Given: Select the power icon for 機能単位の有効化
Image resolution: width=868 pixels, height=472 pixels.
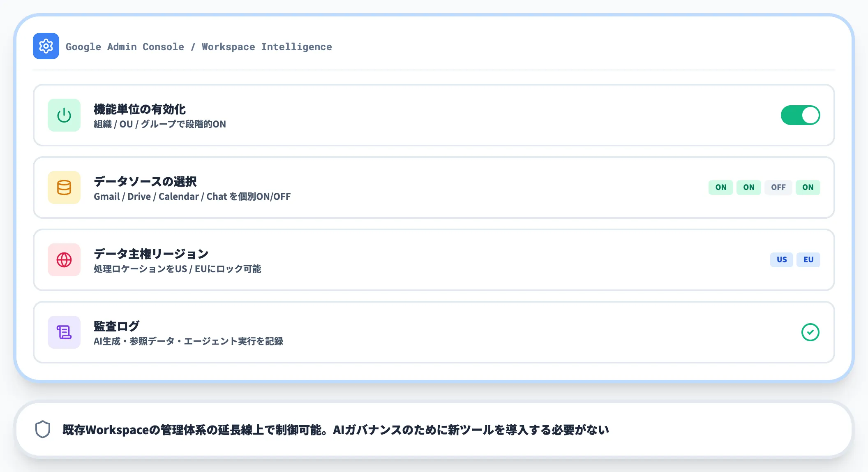Looking at the screenshot, I should (64, 115).
